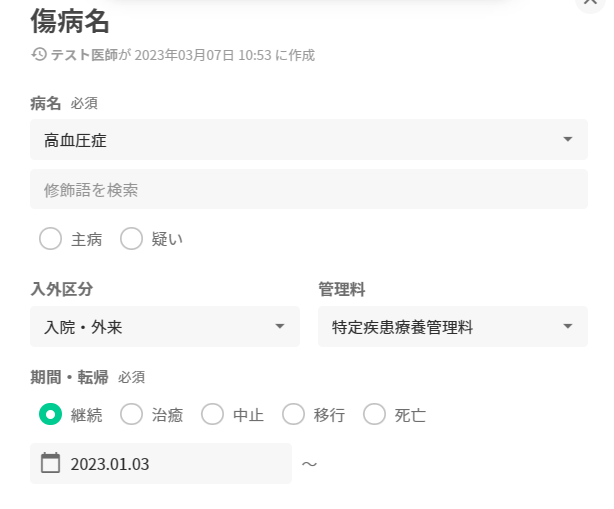Set outcome to 移行
614x509 pixels.
294,414
